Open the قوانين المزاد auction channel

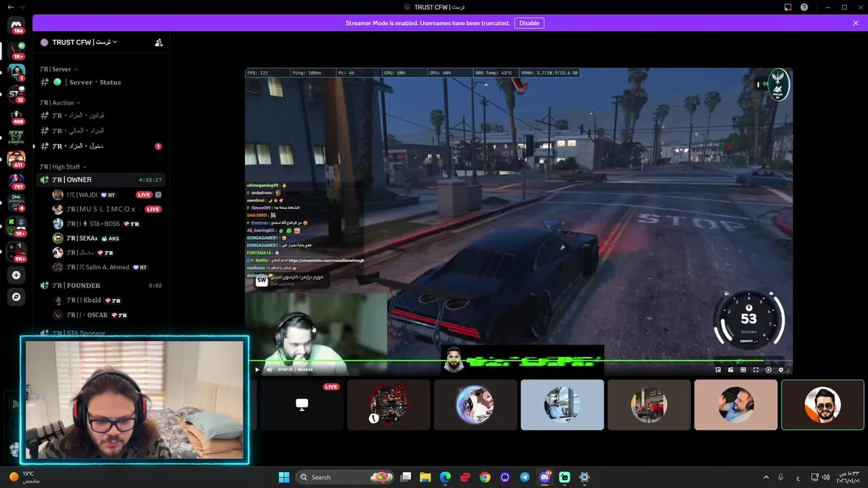click(101, 115)
